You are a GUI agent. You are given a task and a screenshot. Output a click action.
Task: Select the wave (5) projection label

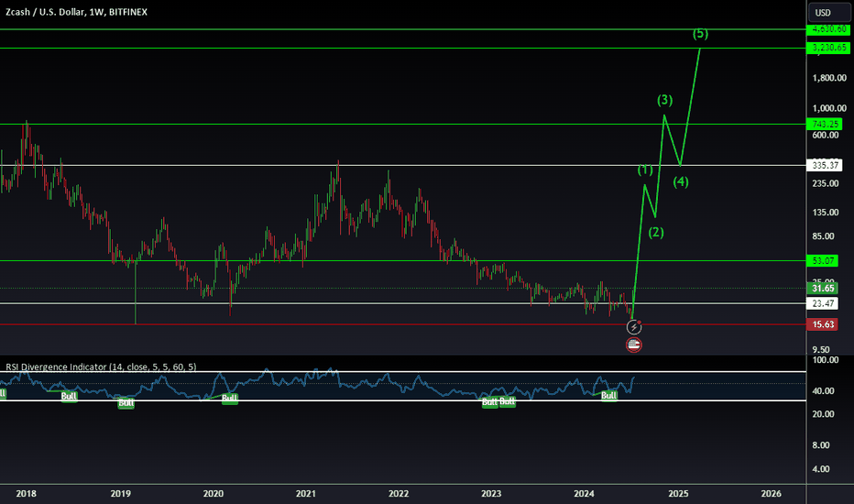tap(700, 34)
